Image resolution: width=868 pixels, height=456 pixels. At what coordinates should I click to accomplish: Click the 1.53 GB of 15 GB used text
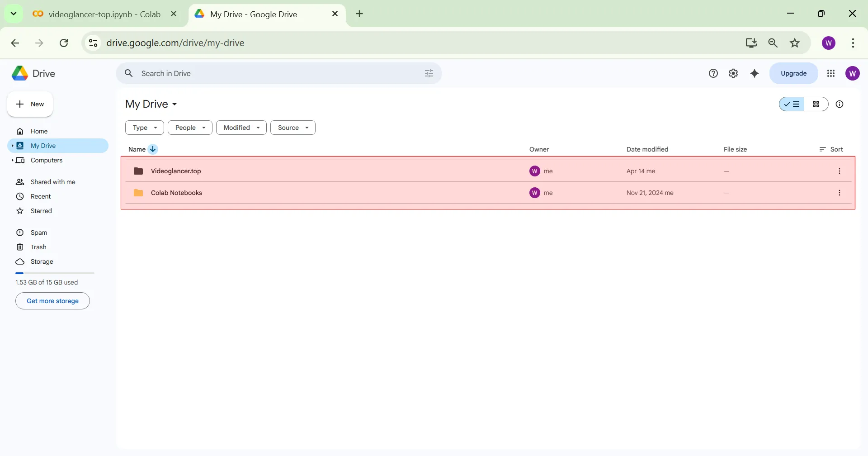point(47,282)
